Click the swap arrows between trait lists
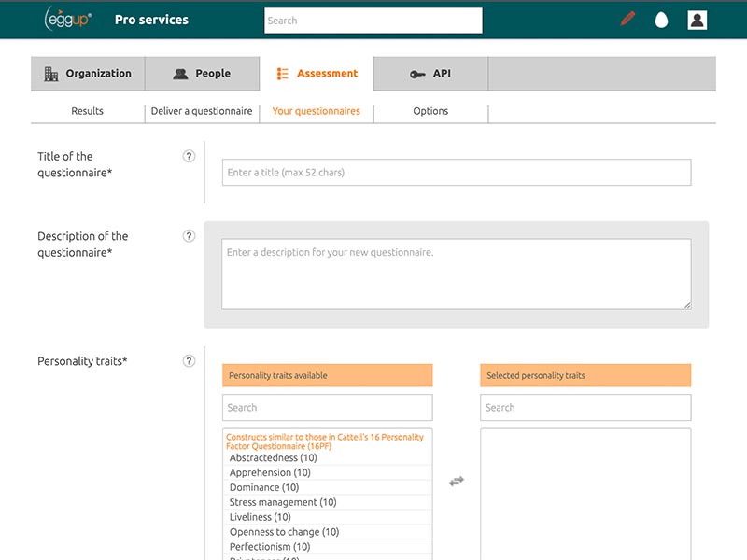Viewport: 747px width, 560px height. tap(457, 482)
